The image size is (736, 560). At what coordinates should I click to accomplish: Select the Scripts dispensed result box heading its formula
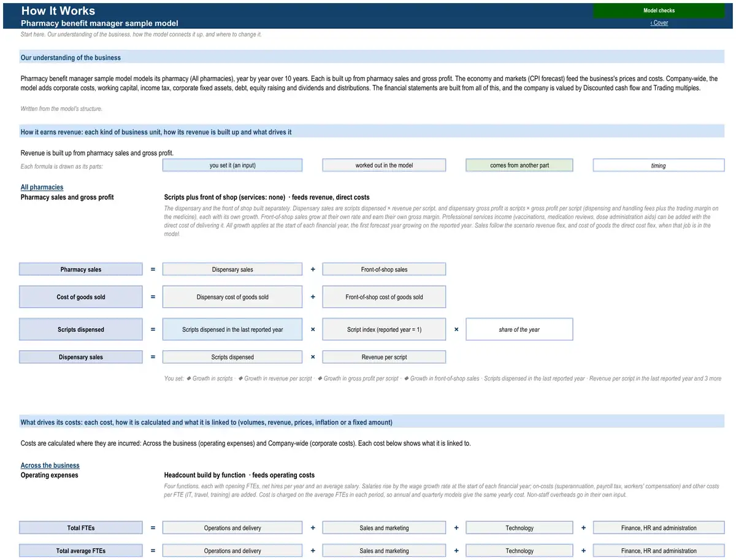click(81, 329)
